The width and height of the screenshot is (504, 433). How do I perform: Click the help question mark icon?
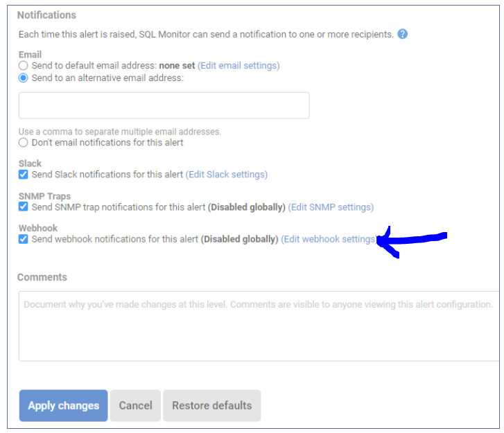tap(403, 34)
